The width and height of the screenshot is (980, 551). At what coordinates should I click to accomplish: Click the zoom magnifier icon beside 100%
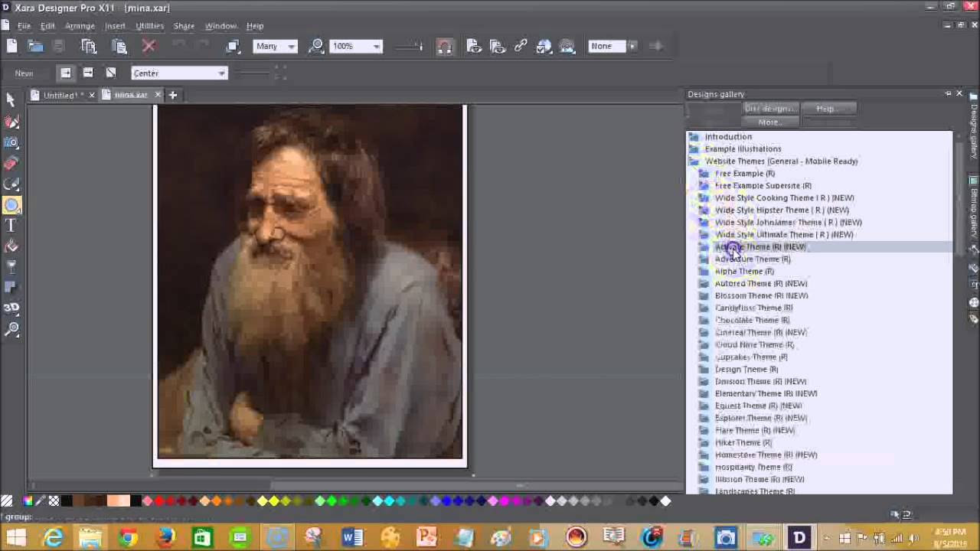point(316,47)
